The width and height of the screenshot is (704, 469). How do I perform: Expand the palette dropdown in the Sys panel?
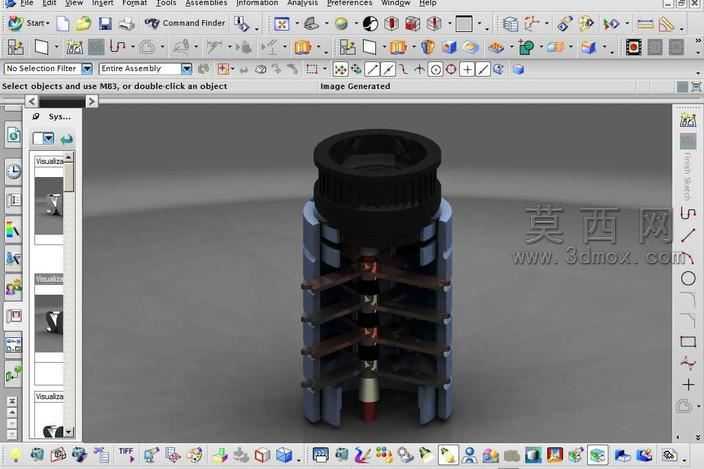tap(48, 138)
